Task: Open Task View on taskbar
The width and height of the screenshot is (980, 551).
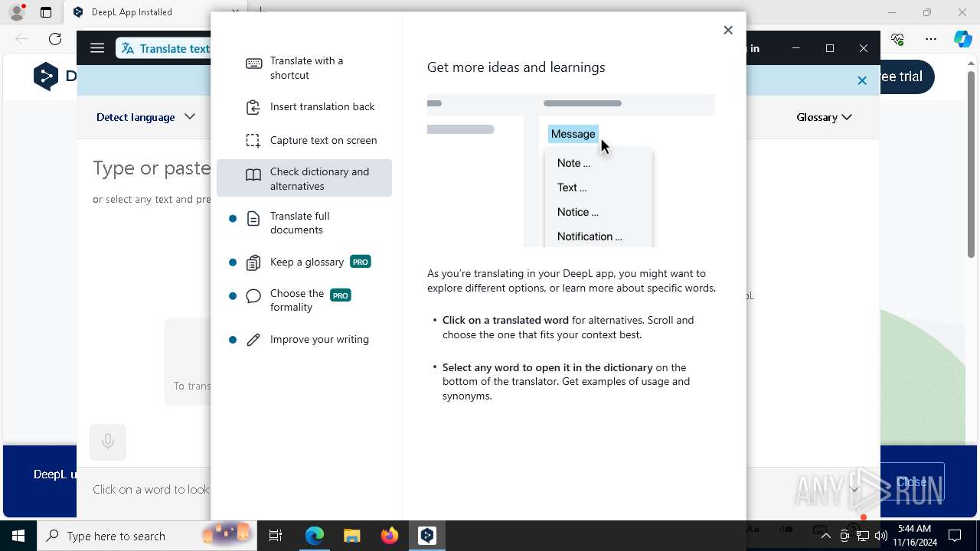Action: tap(276, 536)
